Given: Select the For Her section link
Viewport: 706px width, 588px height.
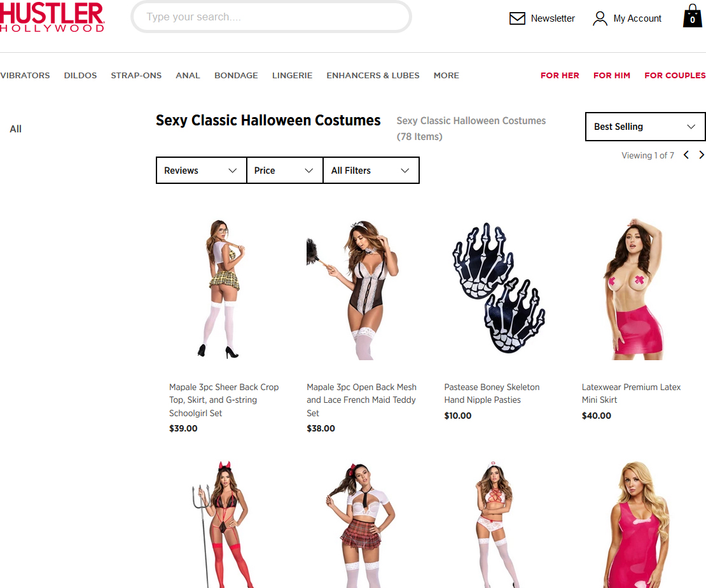Looking at the screenshot, I should click(560, 75).
